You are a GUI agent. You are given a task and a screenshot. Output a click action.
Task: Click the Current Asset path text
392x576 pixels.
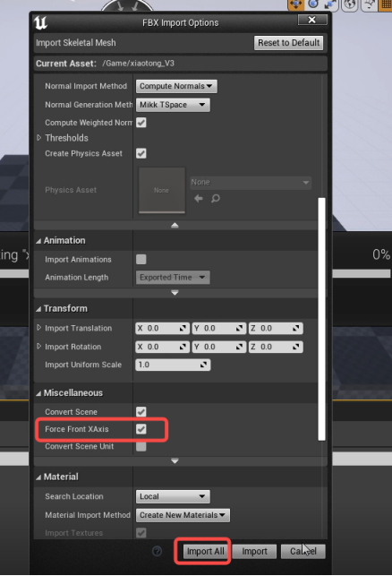coord(139,64)
